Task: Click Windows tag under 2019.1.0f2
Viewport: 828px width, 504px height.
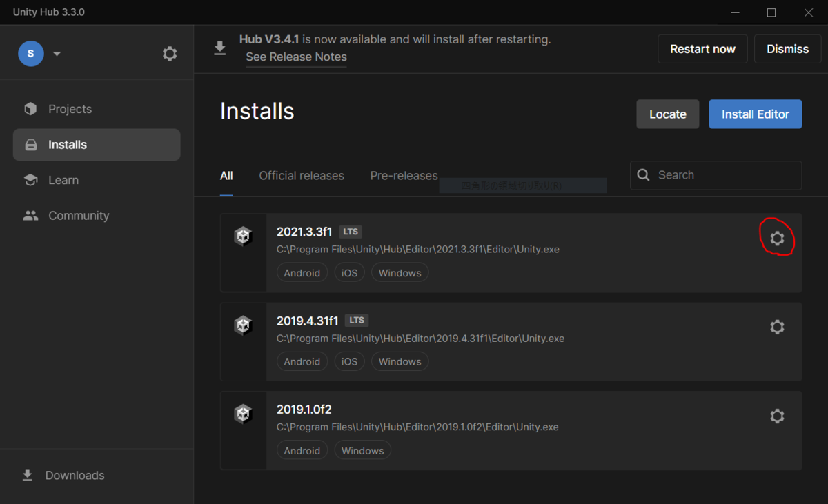Action: [x=362, y=451]
